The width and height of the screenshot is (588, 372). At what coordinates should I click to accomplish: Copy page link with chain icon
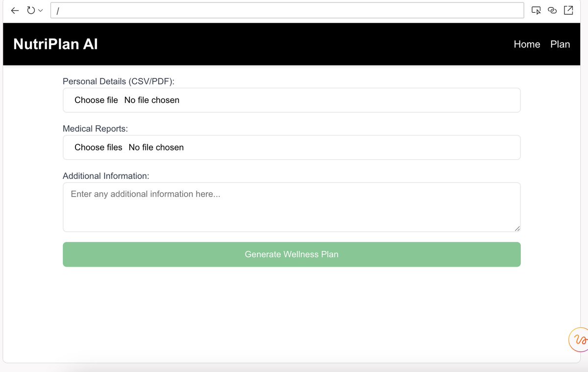(552, 10)
